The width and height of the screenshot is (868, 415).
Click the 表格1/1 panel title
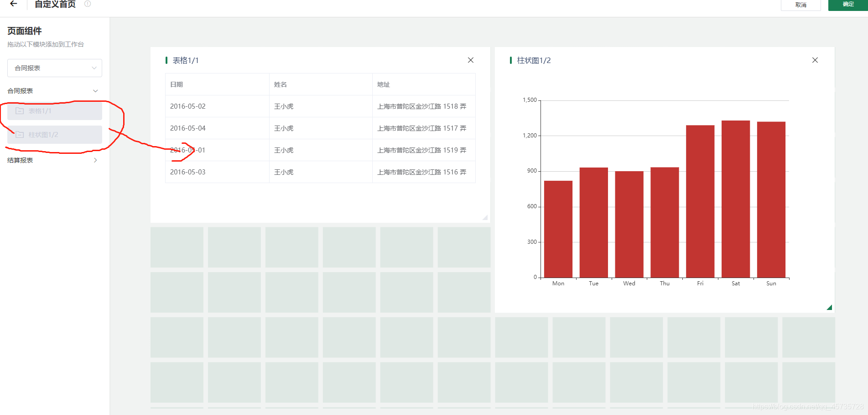[x=186, y=60]
